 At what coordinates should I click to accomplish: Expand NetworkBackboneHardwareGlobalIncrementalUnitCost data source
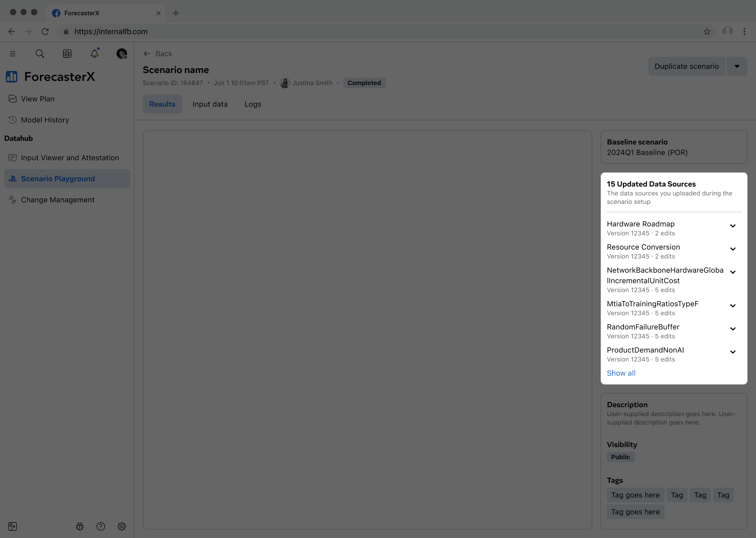click(733, 272)
